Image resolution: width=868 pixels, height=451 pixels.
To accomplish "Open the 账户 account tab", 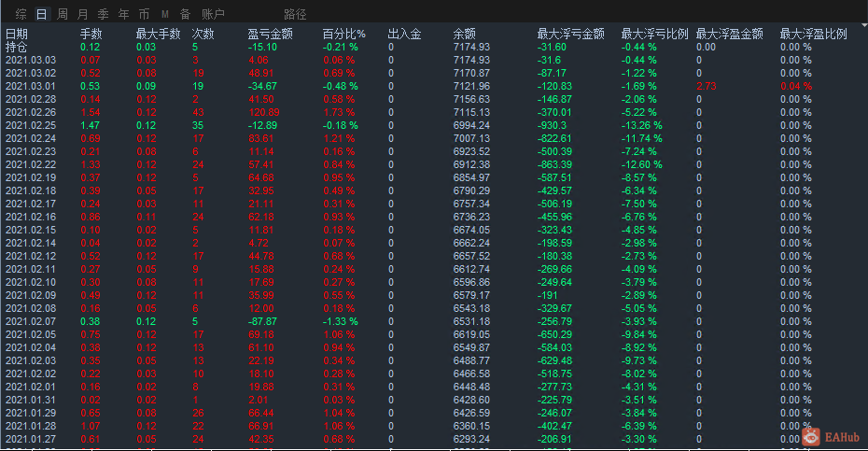I will pos(213,14).
